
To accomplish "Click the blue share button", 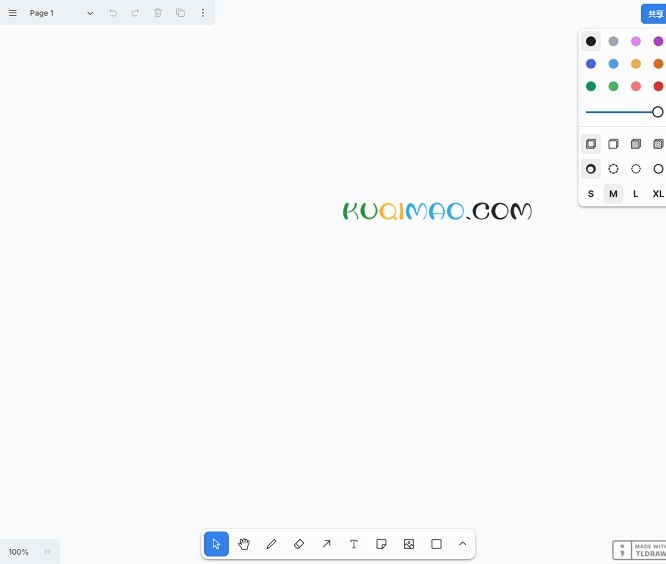I will [654, 14].
